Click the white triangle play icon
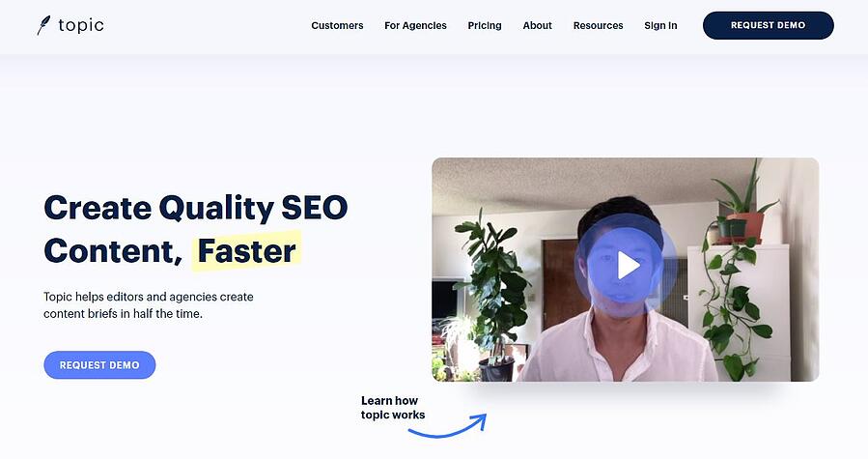 pyautogui.click(x=629, y=266)
